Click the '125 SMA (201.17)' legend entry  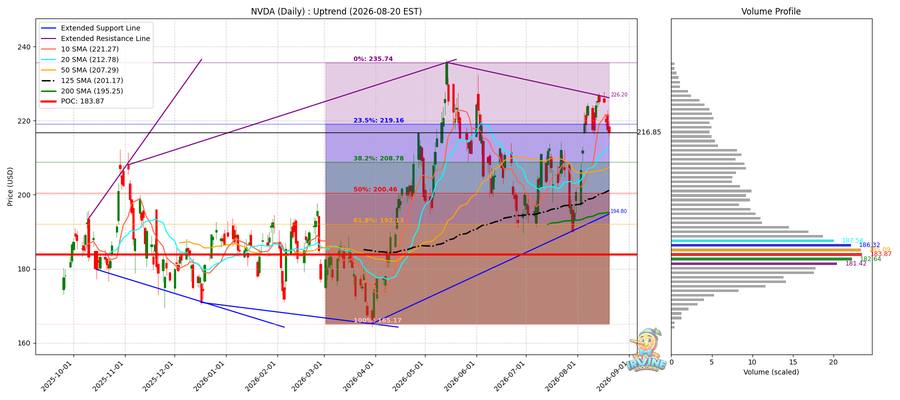click(x=82, y=80)
